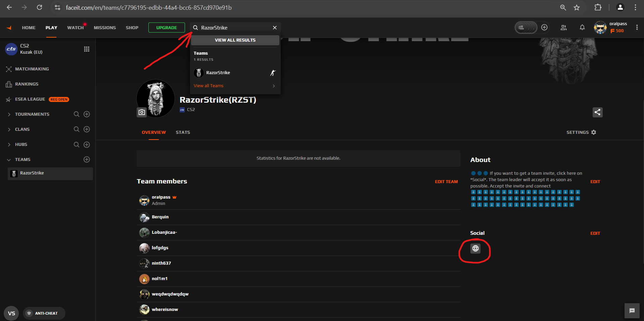Click the FACEIT logo icon
This screenshot has width=644, height=321.
tap(9, 28)
